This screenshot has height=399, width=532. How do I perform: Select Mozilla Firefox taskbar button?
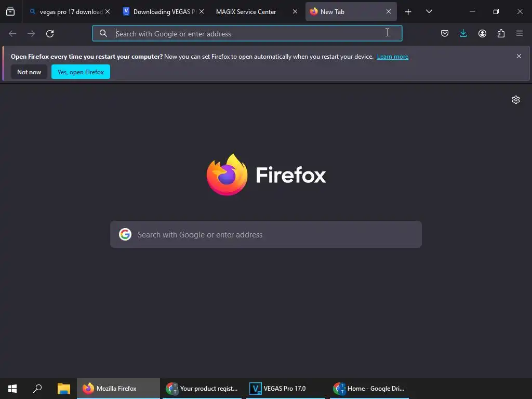pos(118,389)
